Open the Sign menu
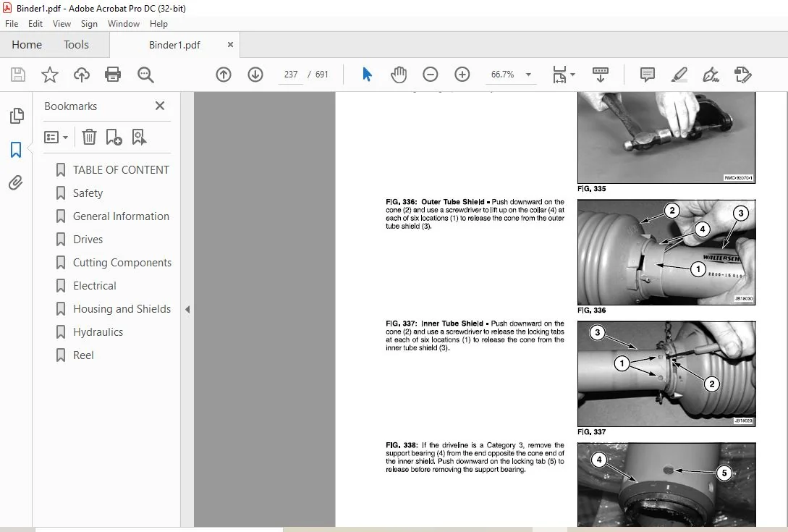788x532 pixels. coord(89,24)
